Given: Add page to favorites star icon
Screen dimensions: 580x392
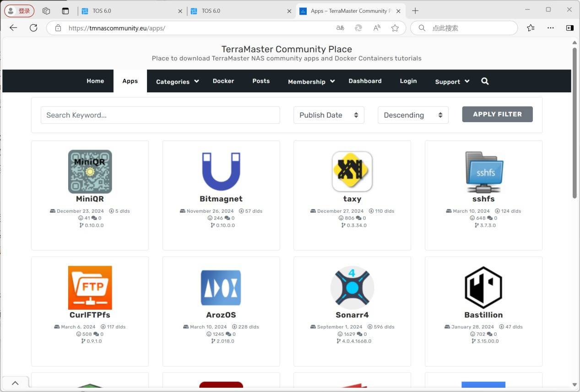Looking at the screenshot, I should click(395, 28).
